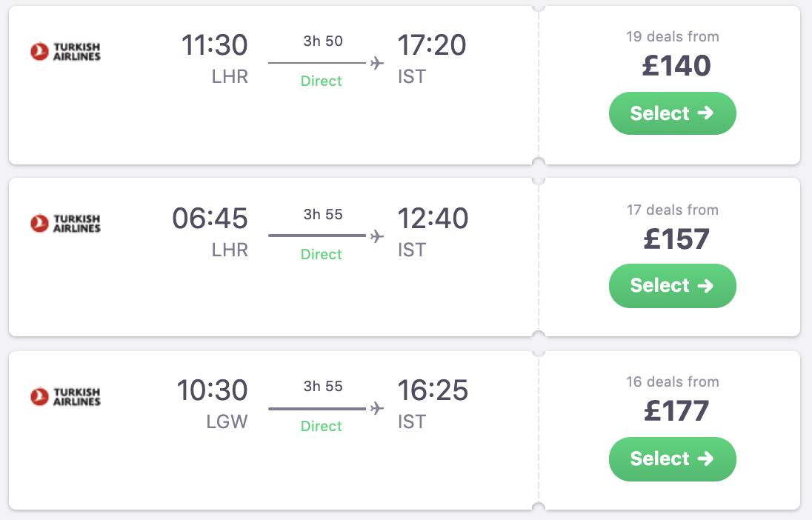Image resolution: width=812 pixels, height=520 pixels.
Task: Click the "16 deals from" text
Action: click(673, 382)
